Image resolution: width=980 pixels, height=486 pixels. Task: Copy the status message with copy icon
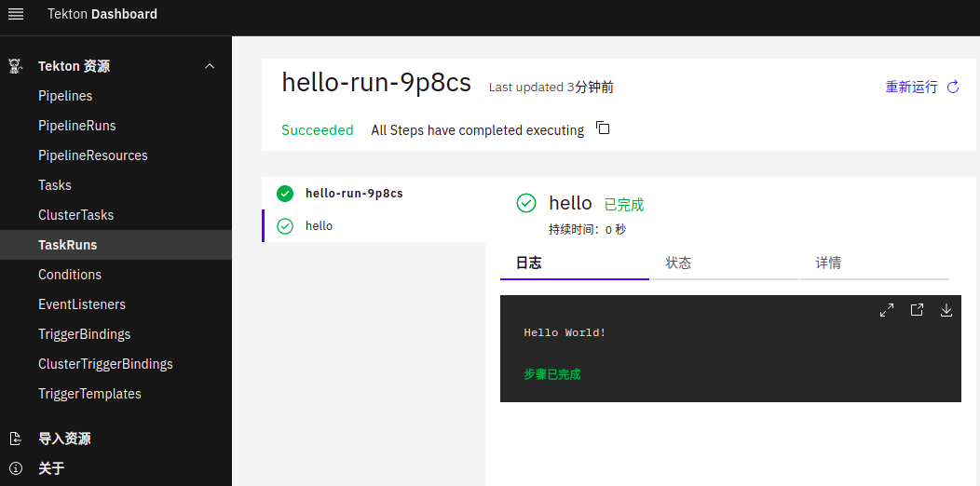603,128
